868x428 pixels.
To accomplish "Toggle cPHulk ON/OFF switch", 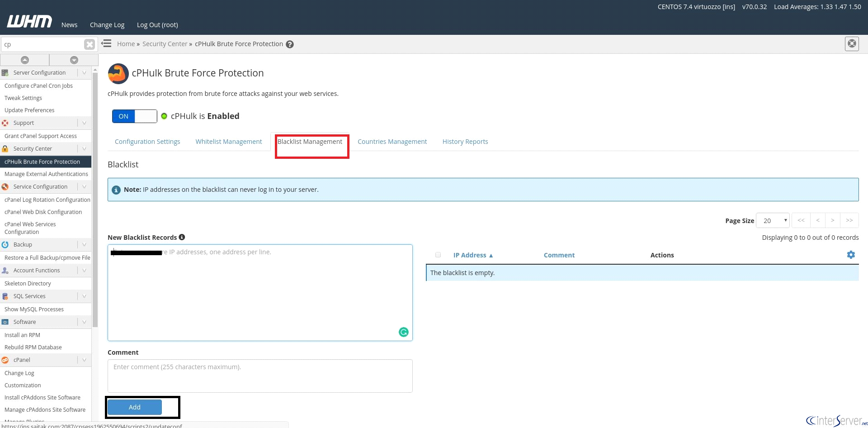I will pos(134,116).
